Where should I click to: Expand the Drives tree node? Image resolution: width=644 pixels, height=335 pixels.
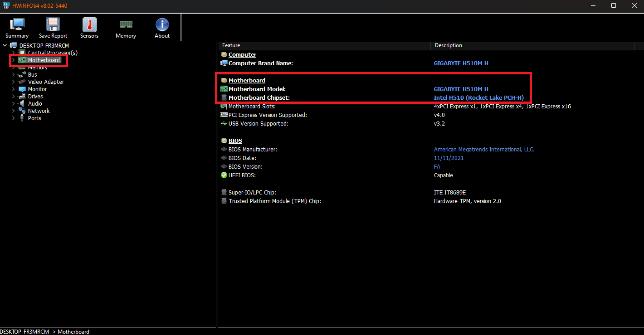pyautogui.click(x=14, y=97)
